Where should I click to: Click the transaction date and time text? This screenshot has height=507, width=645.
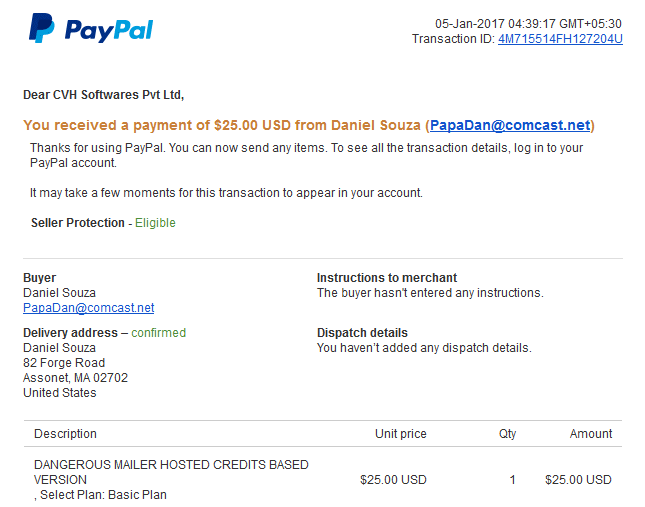click(528, 24)
